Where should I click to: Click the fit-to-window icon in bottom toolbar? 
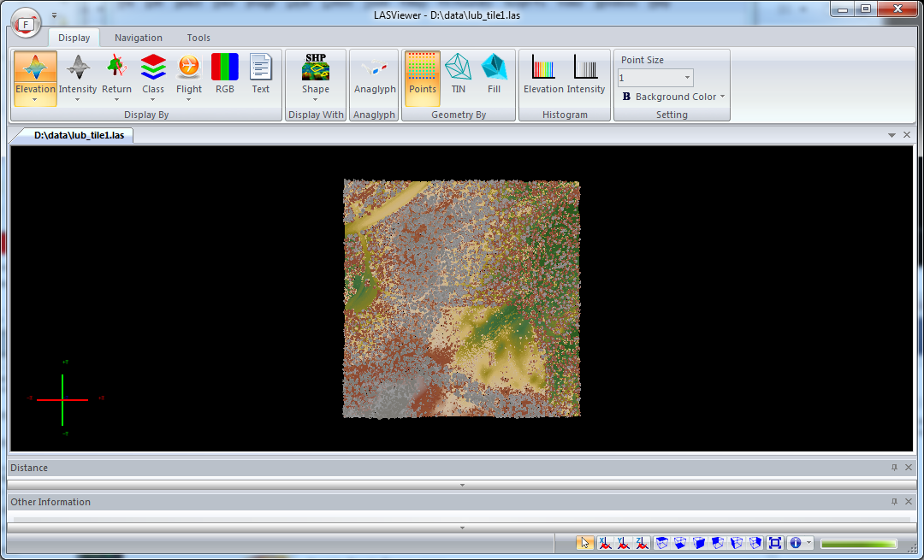774,543
